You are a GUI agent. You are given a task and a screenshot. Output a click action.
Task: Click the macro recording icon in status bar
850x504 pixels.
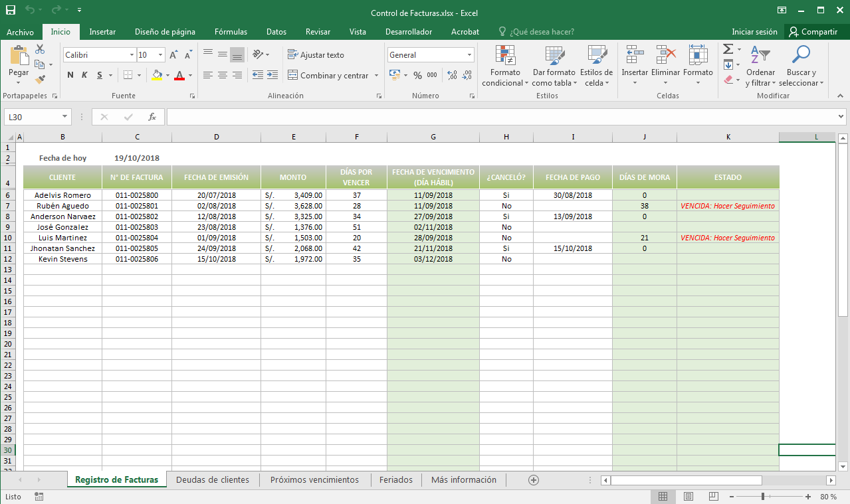click(x=39, y=497)
